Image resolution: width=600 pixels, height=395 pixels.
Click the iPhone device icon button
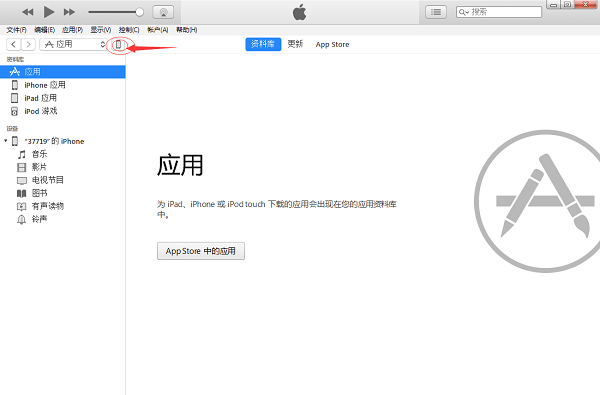point(119,45)
